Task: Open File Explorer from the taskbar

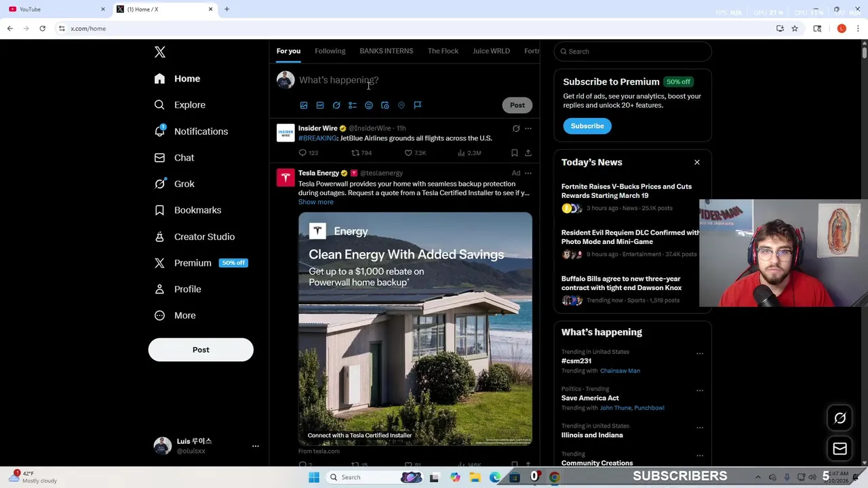Action: point(475,477)
